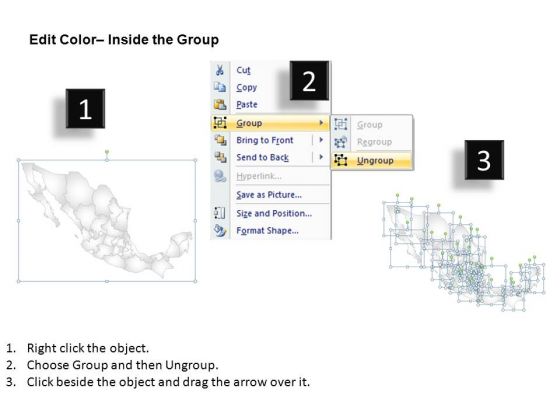This screenshot has height=420, width=560.
Task: Click the Copy icon in context menu
Action: [220, 87]
